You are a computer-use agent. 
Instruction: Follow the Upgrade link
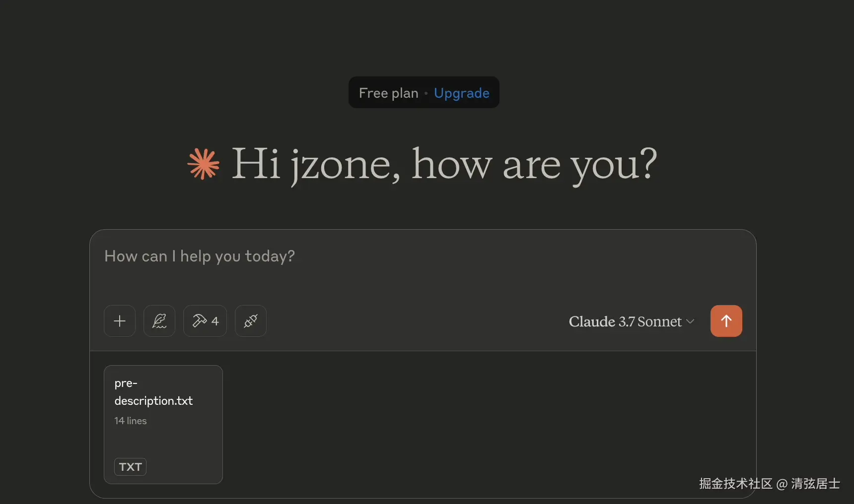coord(462,93)
